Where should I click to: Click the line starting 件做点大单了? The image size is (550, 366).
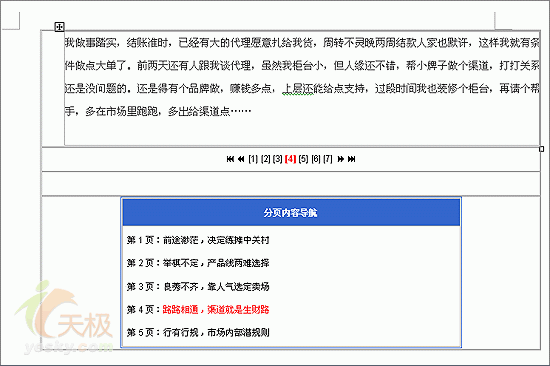(x=302, y=66)
